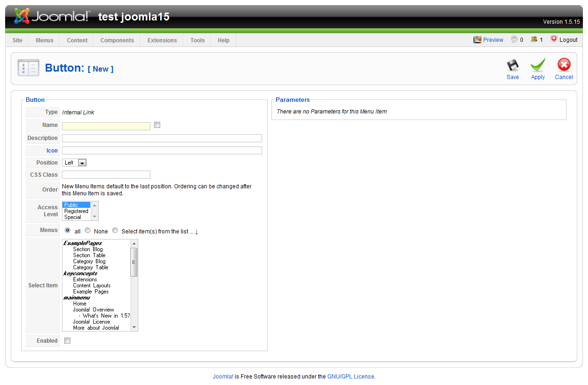
Task: Tick the checkbox beside the Name field
Action: point(157,125)
